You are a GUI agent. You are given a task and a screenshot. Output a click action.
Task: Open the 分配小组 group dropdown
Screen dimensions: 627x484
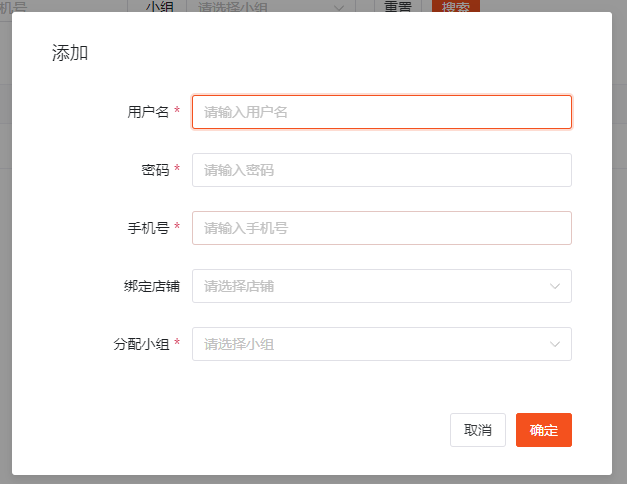pyautogui.click(x=370, y=344)
